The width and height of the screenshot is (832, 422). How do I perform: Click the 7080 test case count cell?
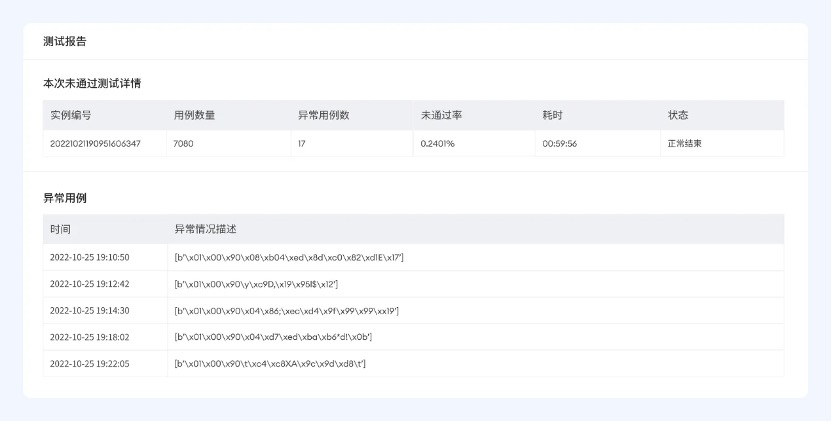point(184,144)
